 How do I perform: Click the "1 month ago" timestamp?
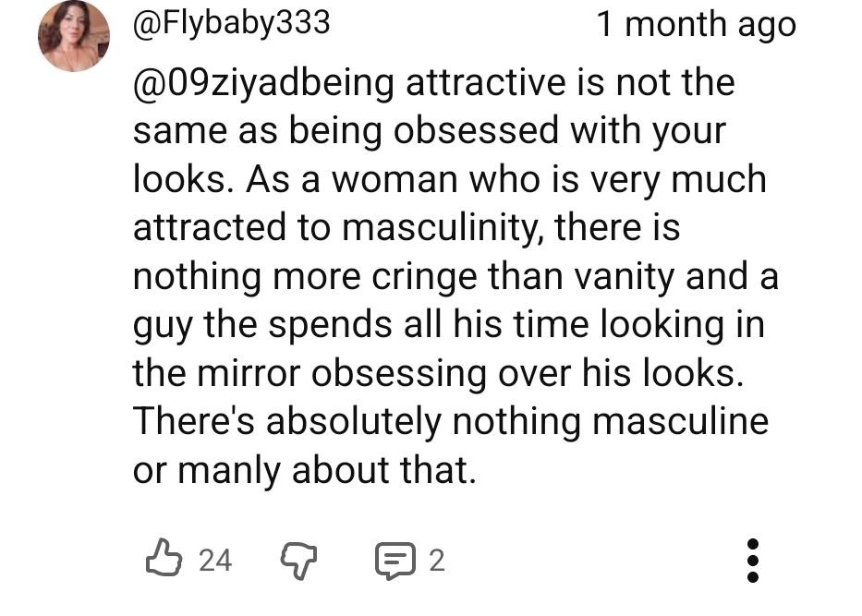click(x=696, y=24)
